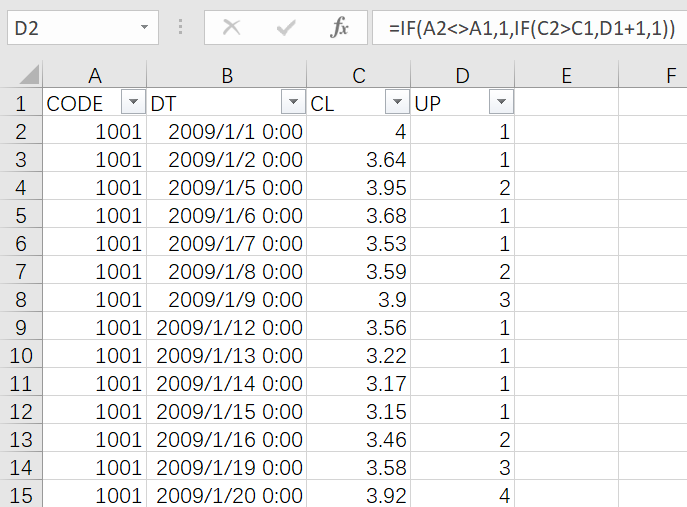Select column B header
Image resolution: width=687 pixels, height=507 pixels.
pyautogui.click(x=226, y=75)
